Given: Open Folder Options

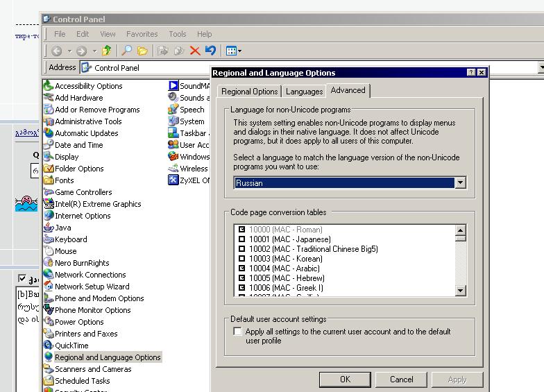Looking at the screenshot, I should click(x=74, y=168).
